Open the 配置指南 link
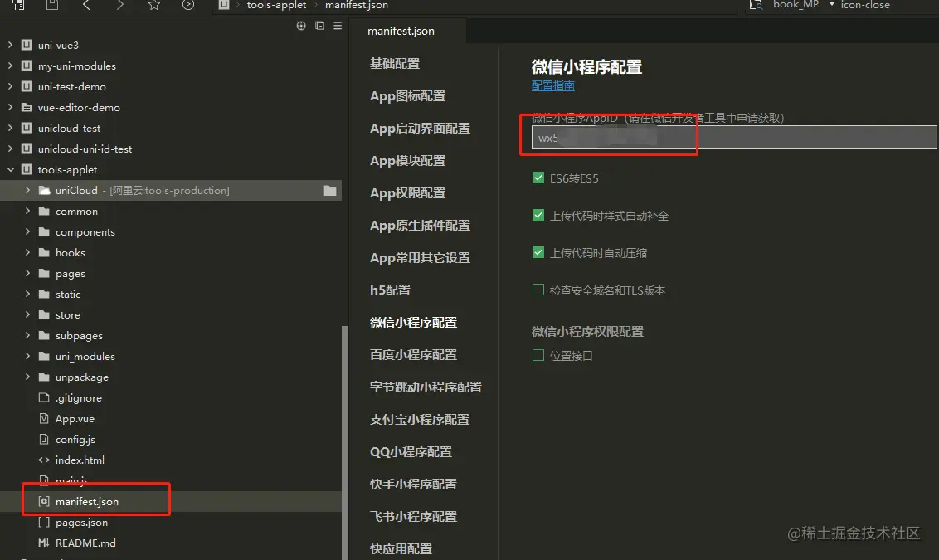Viewport: 939px width, 560px height. [x=552, y=85]
